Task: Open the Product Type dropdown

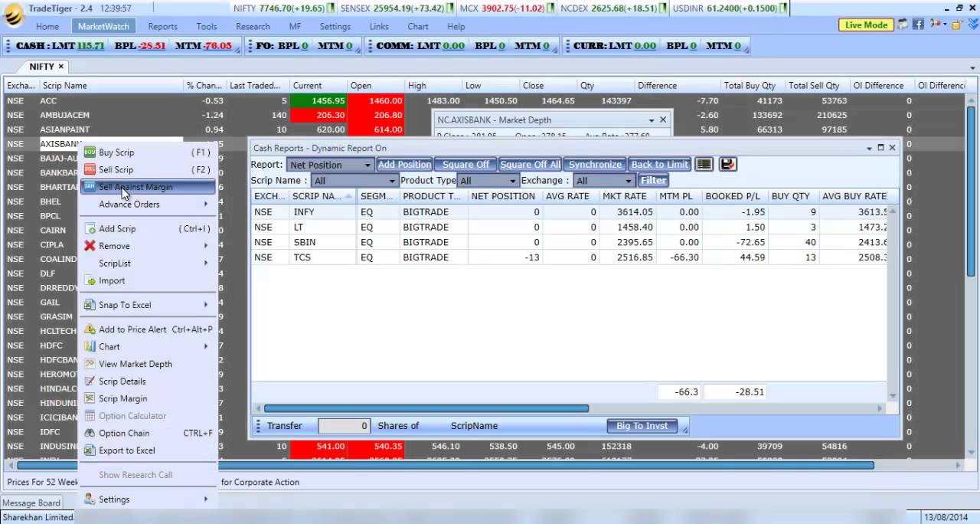Action: tap(488, 181)
